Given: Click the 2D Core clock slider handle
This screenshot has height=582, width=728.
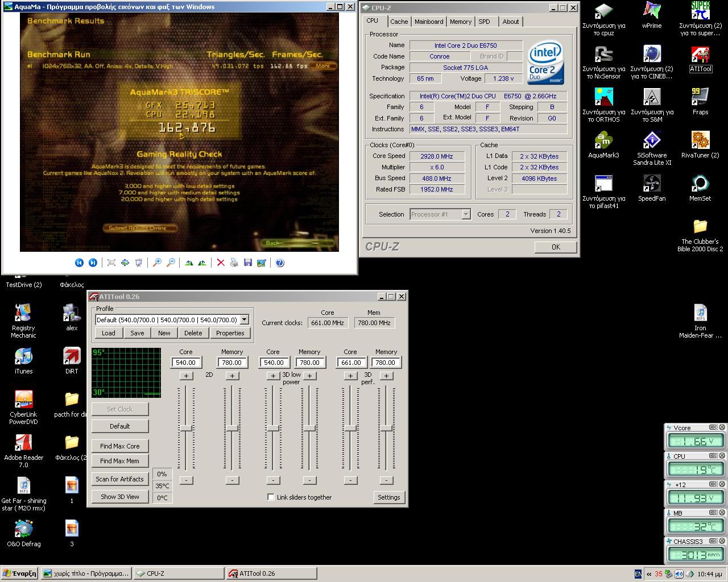Looking at the screenshot, I should coord(186,428).
